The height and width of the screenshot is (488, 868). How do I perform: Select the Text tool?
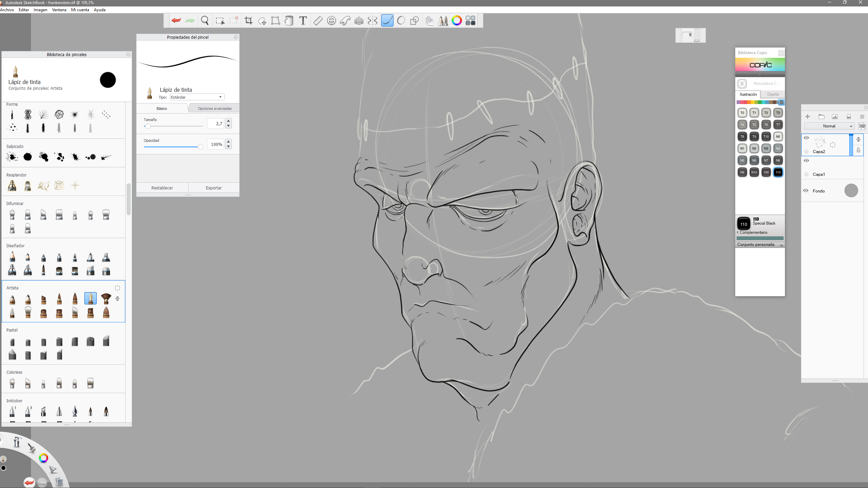(x=303, y=20)
